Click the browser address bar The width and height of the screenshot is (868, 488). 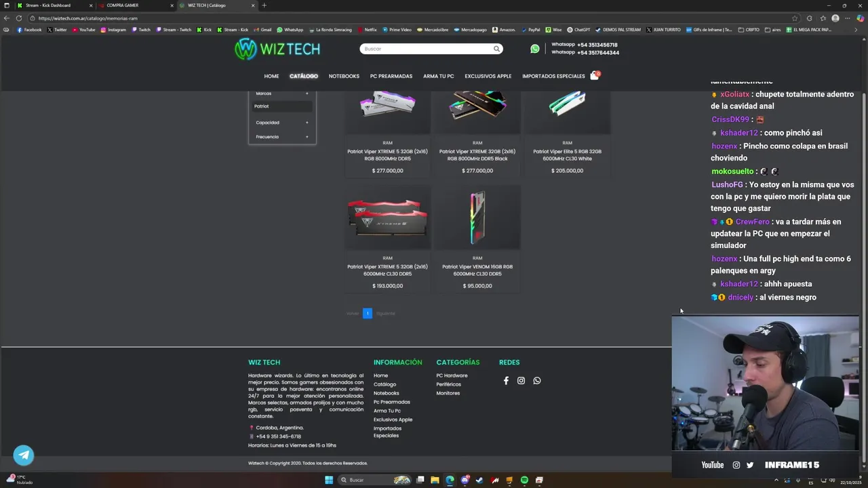click(x=407, y=18)
